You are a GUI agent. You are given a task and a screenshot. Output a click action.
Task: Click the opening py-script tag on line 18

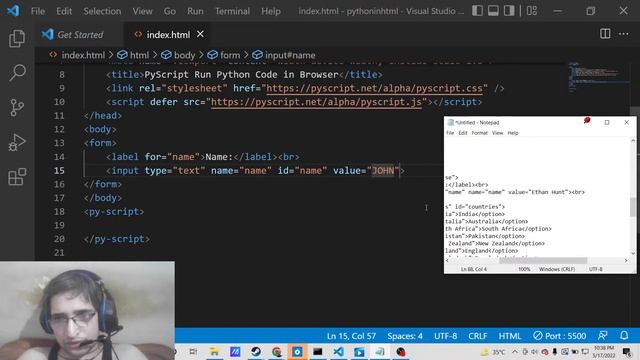coord(114,211)
